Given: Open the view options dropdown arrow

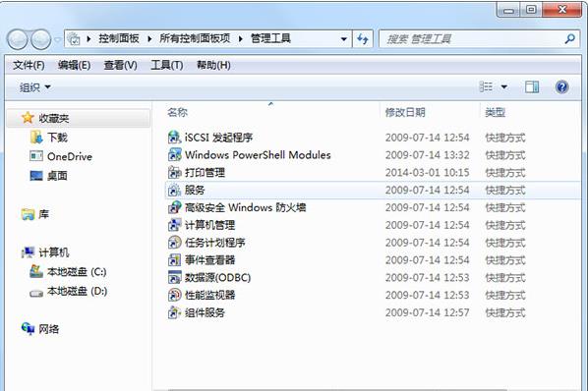Looking at the screenshot, I should pos(504,87).
